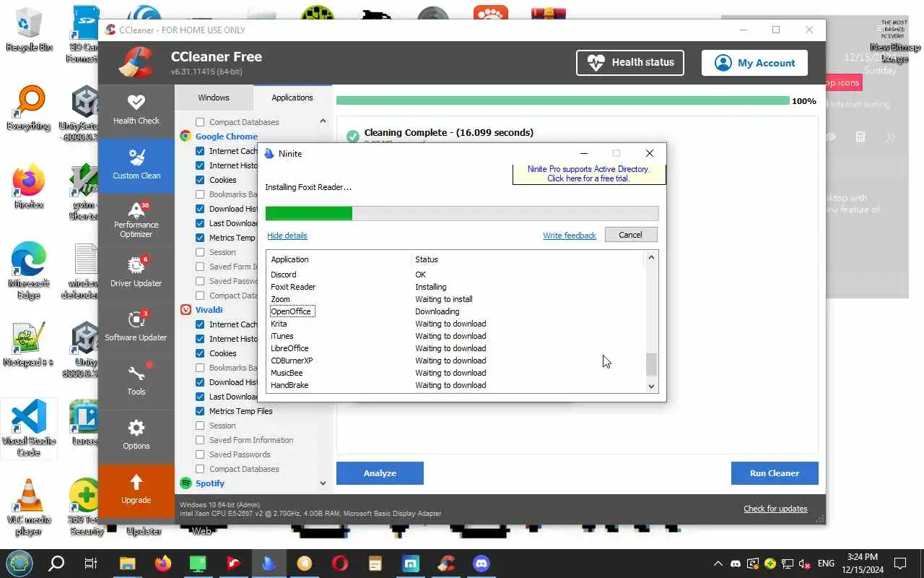Click the CCleaner broom logo in the header
The width and height of the screenshot is (924, 578).
coord(136,63)
